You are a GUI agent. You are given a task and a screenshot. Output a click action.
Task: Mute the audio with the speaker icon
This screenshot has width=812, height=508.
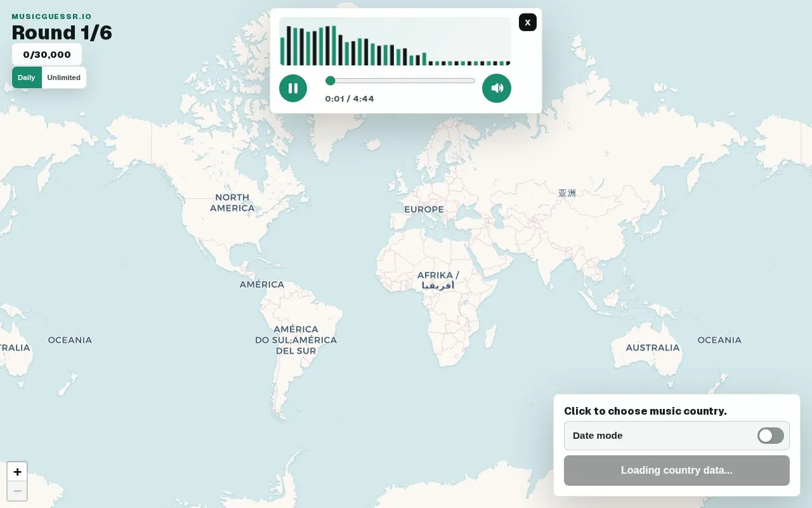coord(497,88)
